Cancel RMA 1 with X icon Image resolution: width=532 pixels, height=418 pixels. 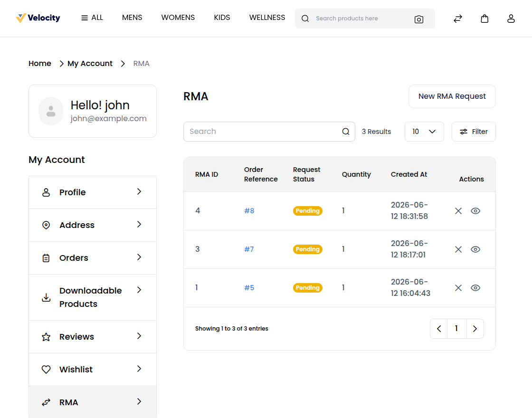click(x=458, y=288)
